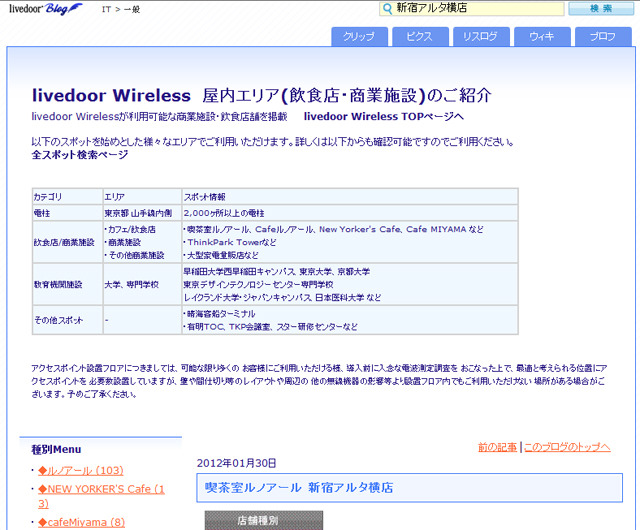Select the 教育機関施設 category cell
The width and height of the screenshot is (640, 530).
67,284
